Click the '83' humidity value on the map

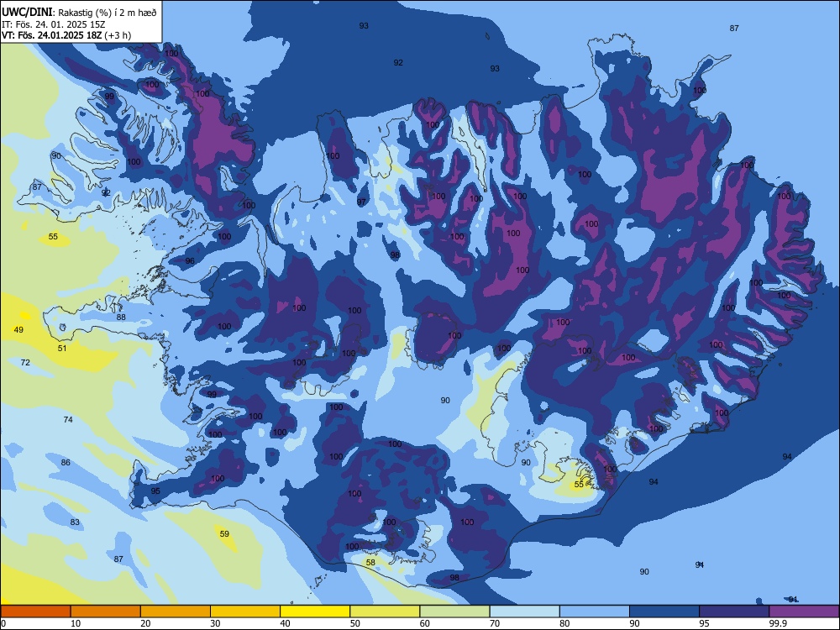tap(75, 522)
